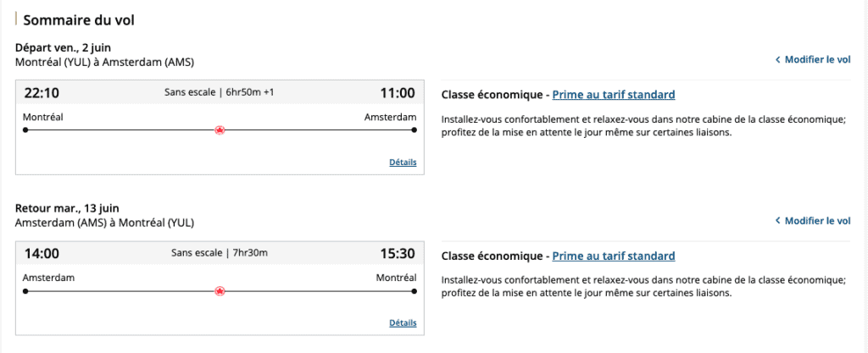Select the Montréal arrival dot on the return line
868x353 pixels.
click(414, 291)
